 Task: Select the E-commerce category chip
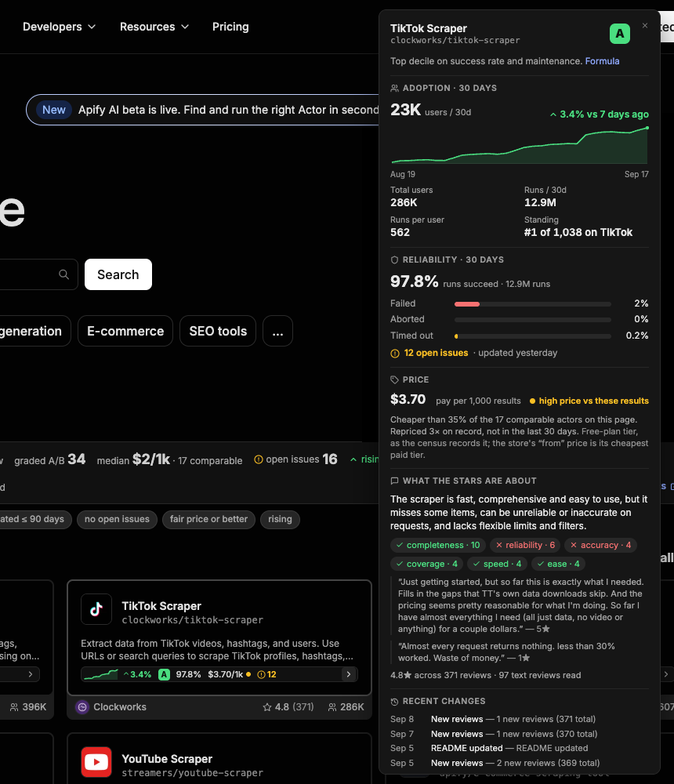(125, 331)
